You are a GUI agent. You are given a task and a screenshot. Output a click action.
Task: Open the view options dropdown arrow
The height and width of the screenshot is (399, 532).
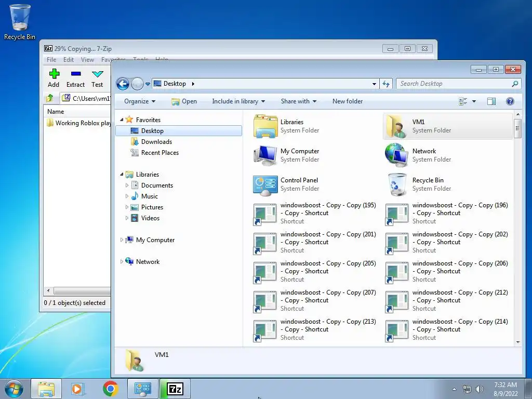pos(474,101)
